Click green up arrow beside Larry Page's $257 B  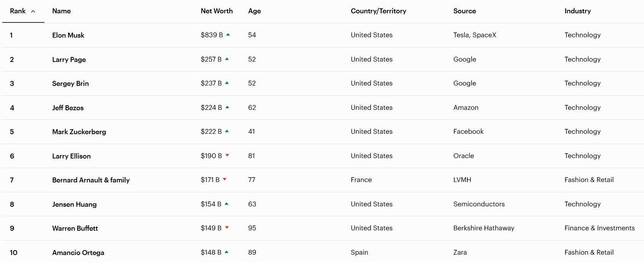(x=227, y=59)
